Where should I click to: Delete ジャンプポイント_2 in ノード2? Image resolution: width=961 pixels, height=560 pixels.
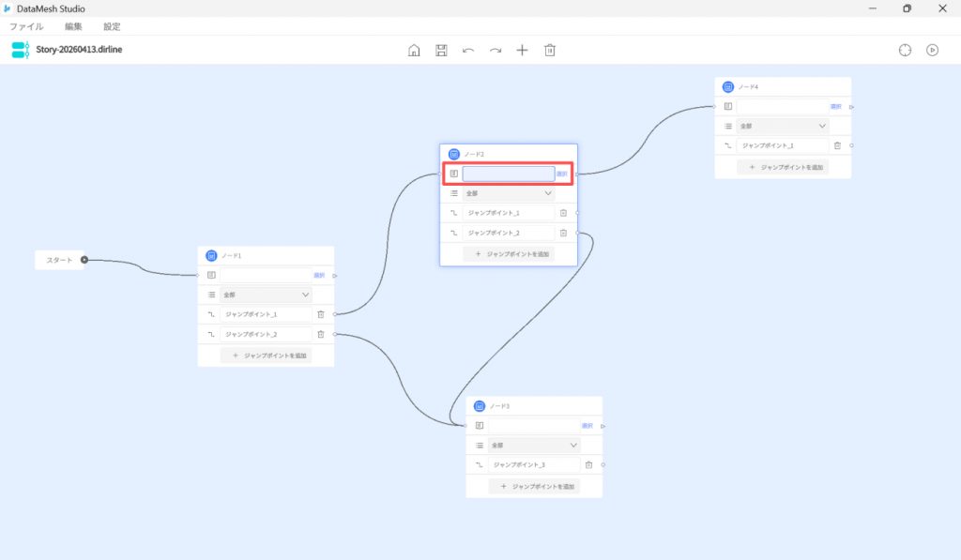click(563, 233)
